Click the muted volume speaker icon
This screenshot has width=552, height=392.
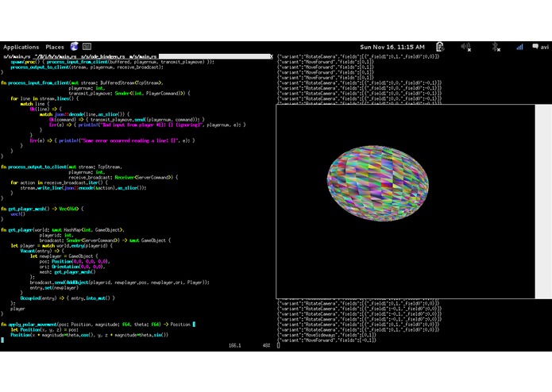tap(466, 46)
